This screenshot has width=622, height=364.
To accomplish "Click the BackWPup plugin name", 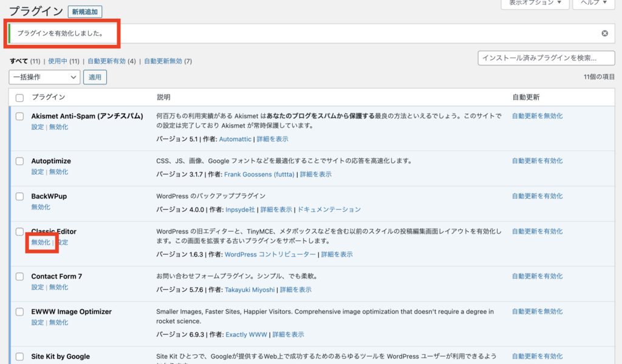I will (49, 197).
